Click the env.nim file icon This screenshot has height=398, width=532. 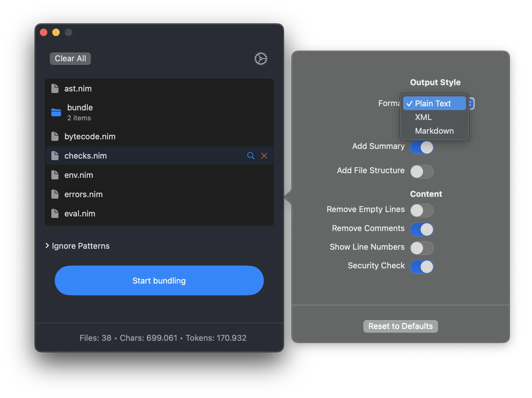point(55,175)
